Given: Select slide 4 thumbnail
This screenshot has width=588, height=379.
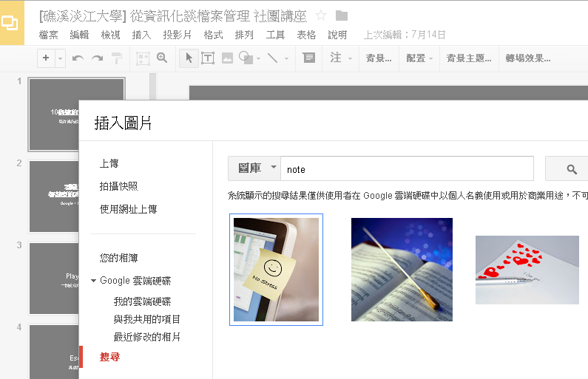Looking at the screenshot, I should (54, 352).
